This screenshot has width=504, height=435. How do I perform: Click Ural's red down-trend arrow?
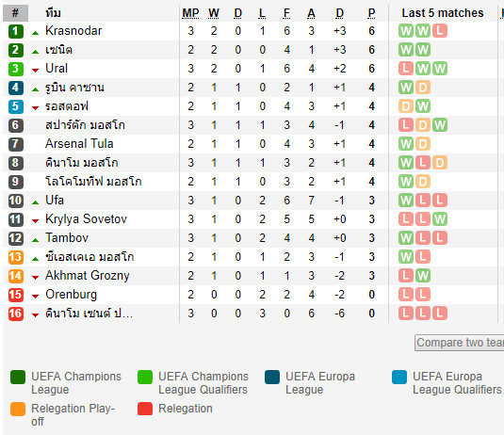click(36, 71)
